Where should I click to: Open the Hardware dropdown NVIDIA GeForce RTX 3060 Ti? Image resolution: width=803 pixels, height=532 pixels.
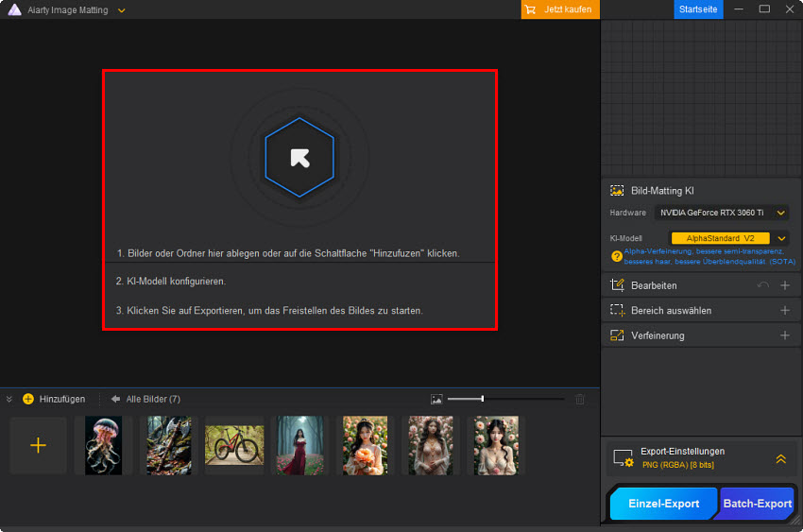pos(721,213)
